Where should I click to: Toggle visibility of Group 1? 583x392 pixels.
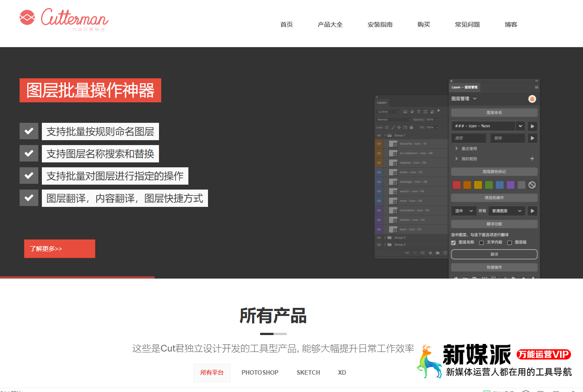379,135
